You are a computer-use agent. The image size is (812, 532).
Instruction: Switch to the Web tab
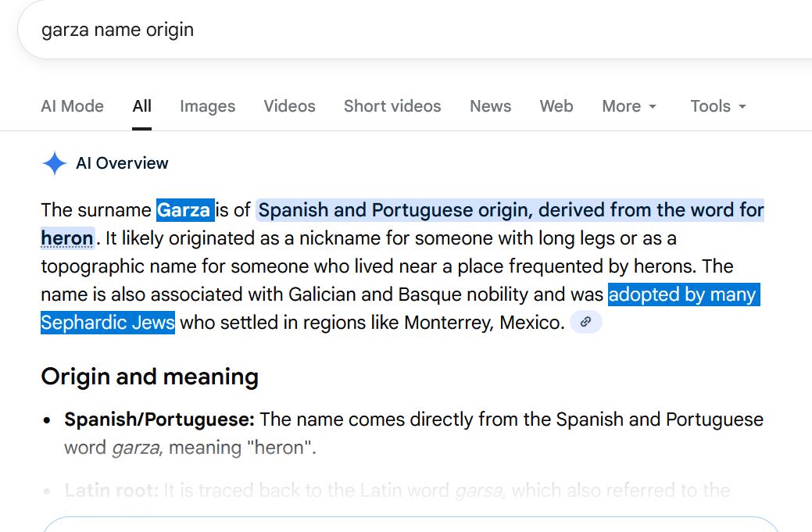pos(556,106)
